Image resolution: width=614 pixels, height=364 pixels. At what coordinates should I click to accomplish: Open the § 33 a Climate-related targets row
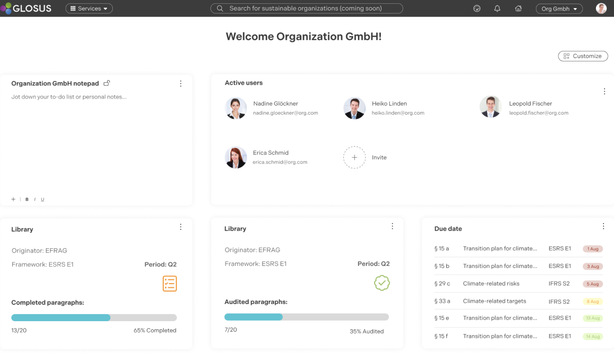coord(519,301)
